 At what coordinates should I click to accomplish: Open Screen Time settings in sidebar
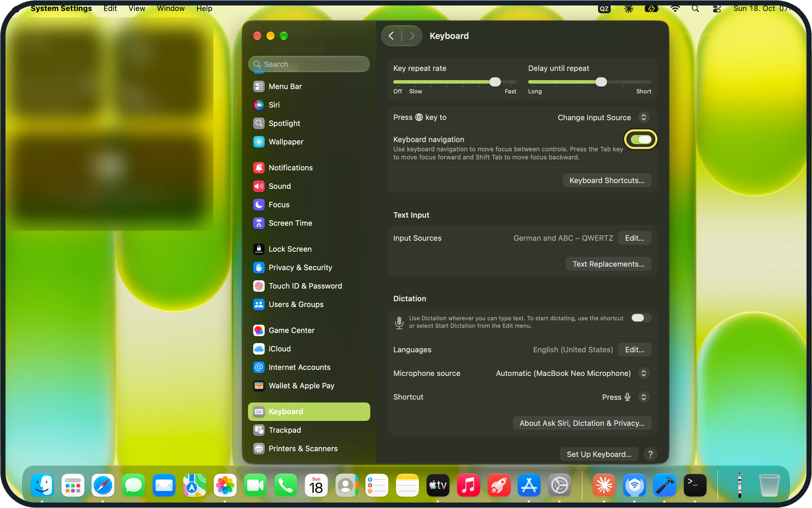pos(309,223)
